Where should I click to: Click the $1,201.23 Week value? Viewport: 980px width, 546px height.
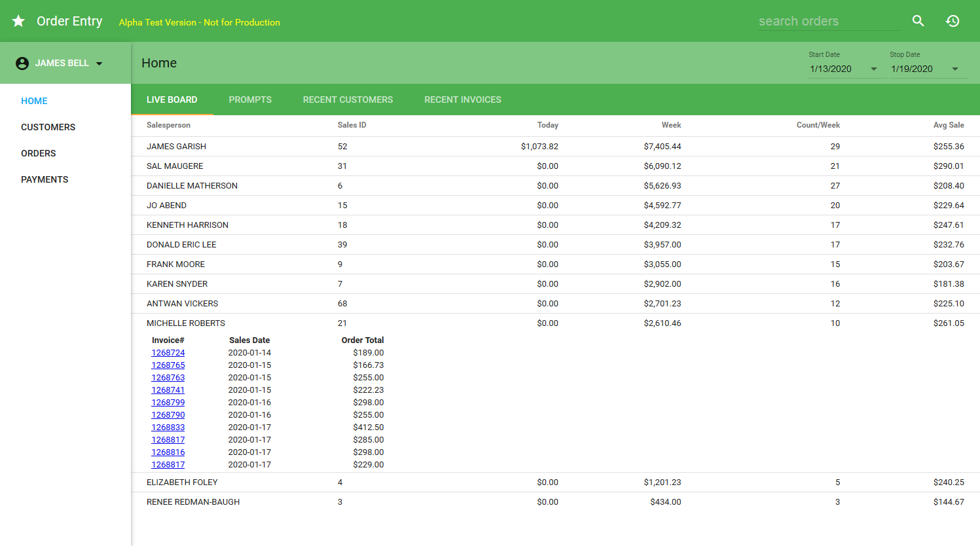[662, 482]
